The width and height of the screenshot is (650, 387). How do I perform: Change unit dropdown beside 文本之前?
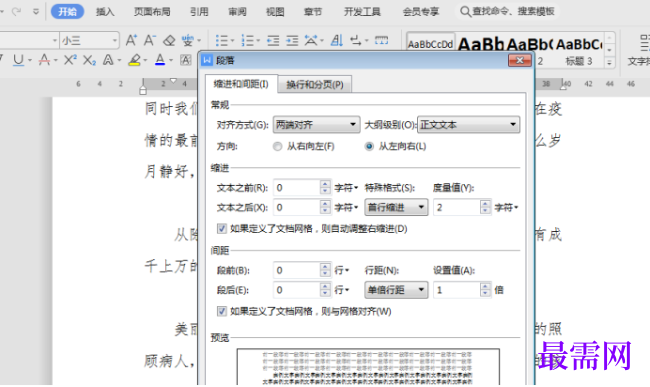pyautogui.click(x=346, y=188)
